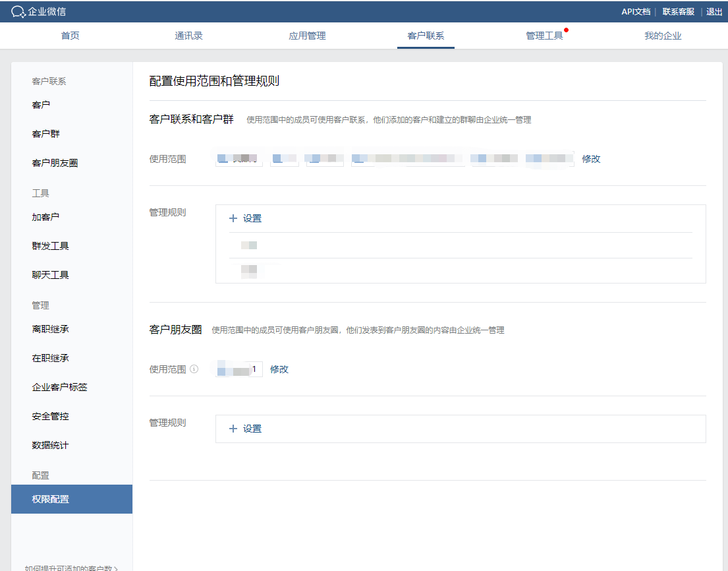Open 群发工具 in the sidebar
The width and height of the screenshot is (728, 571).
pyautogui.click(x=50, y=246)
